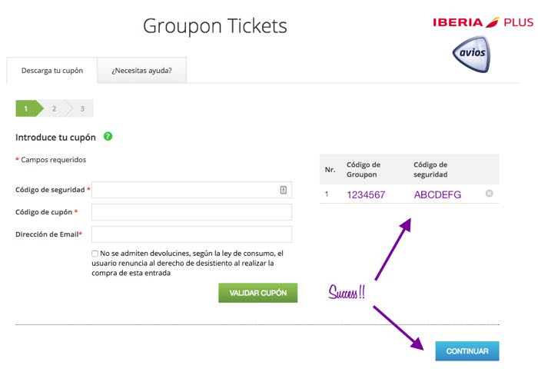This screenshot has width=538, height=392.
Task: Click the blue Continuar button
Action: pos(467,351)
